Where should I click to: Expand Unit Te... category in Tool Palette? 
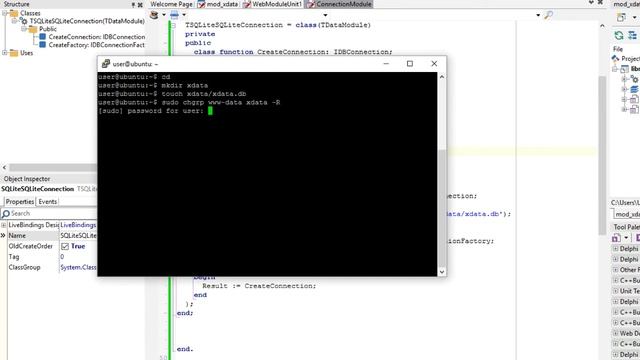point(616,291)
